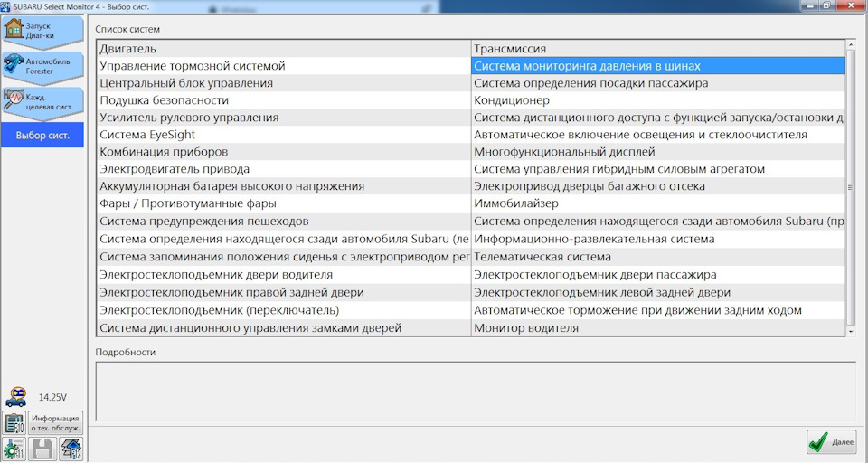Screen dimensions: 868x463
Task: Select Монитор водителя
Action: click(x=658, y=328)
